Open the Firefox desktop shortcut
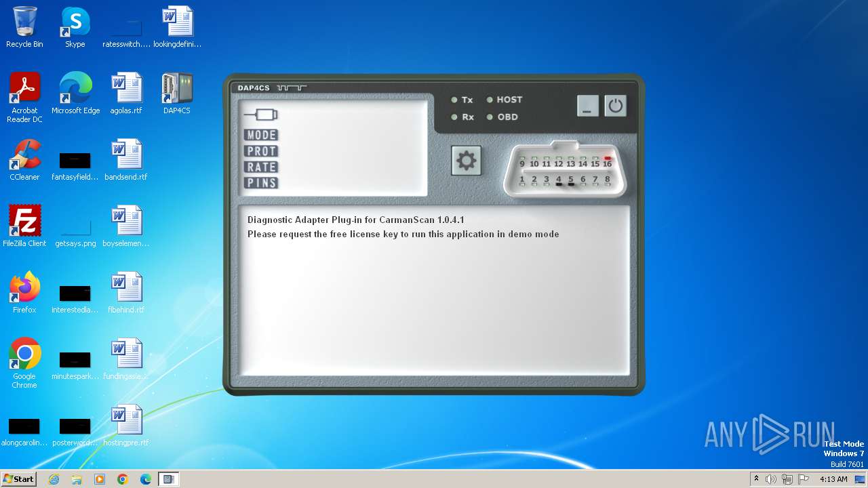 click(24, 293)
